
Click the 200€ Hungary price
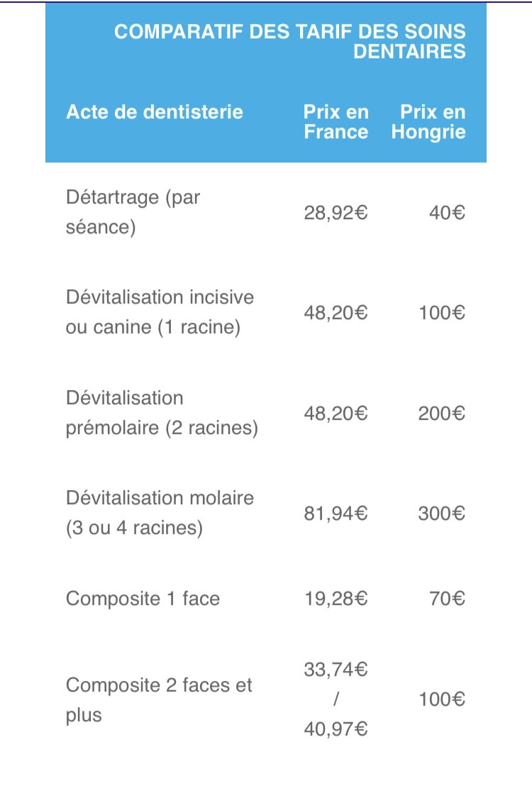coord(441,414)
